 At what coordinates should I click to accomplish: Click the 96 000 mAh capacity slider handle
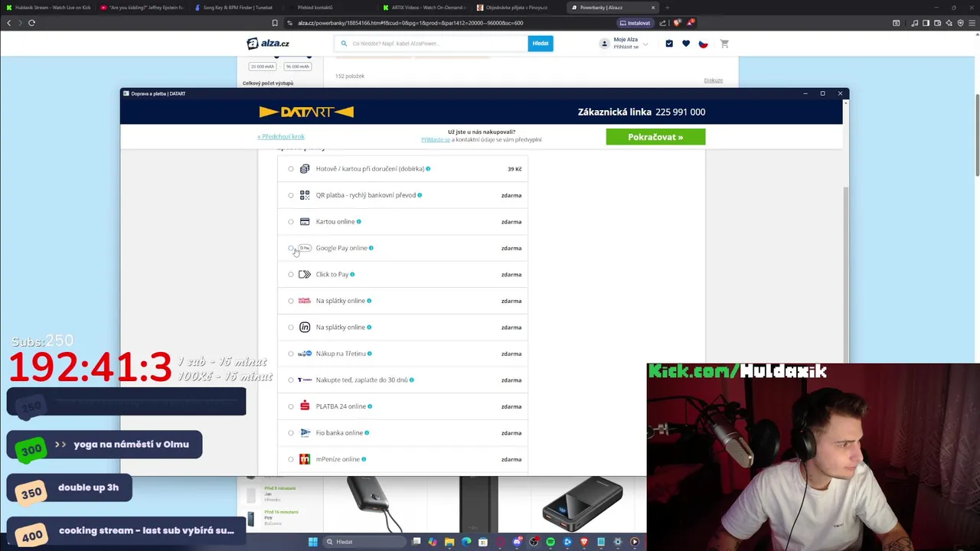click(308, 57)
